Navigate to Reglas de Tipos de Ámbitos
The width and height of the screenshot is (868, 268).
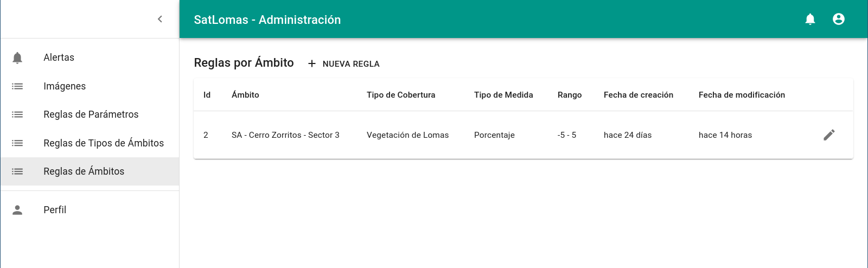[90, 143]
